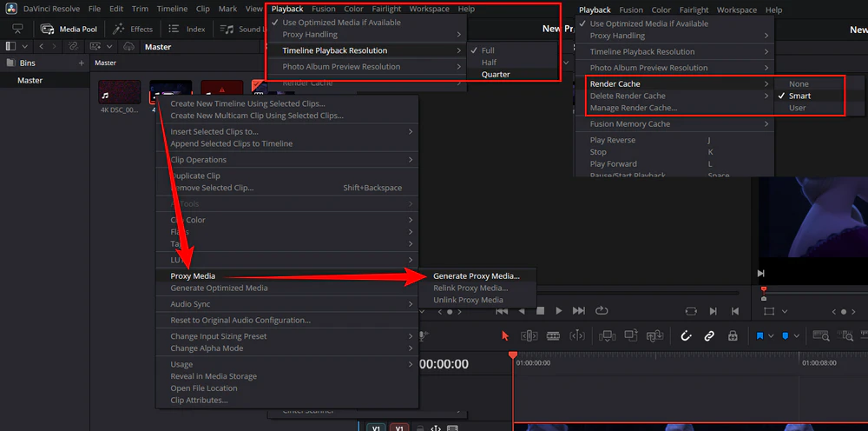Open the Effects panel
The width and height of the screenshot is (868, 431).
click(133, 29)
